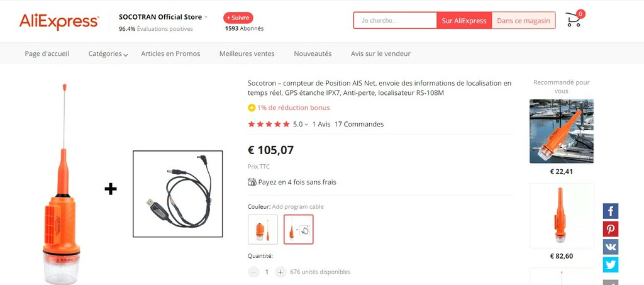The height and width of the screenshot is (285, 644).
Task: Increase quantity with the plus button
Action: click(x=280, y=272)
